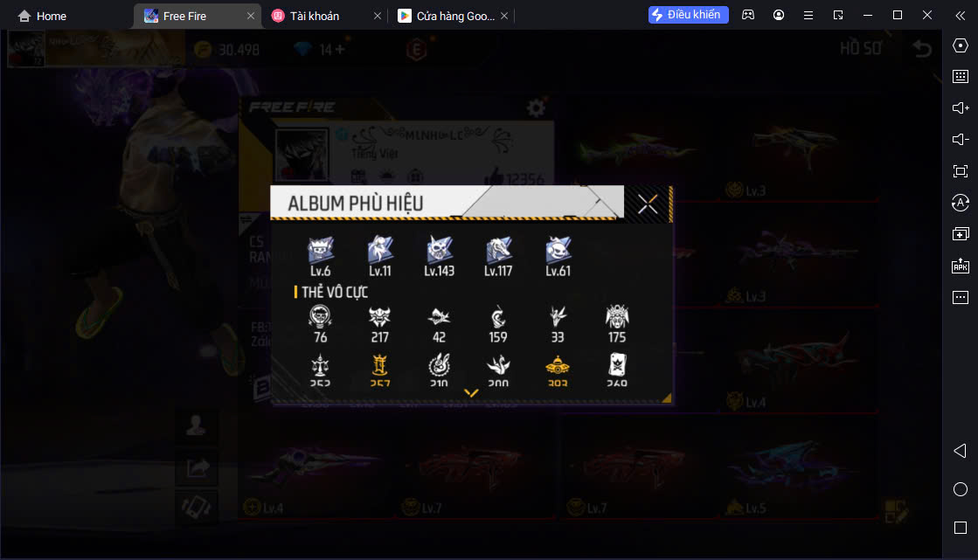Open the emulator hamburger menu
Viewport: 978px width, 560px height.
(808, 15)
